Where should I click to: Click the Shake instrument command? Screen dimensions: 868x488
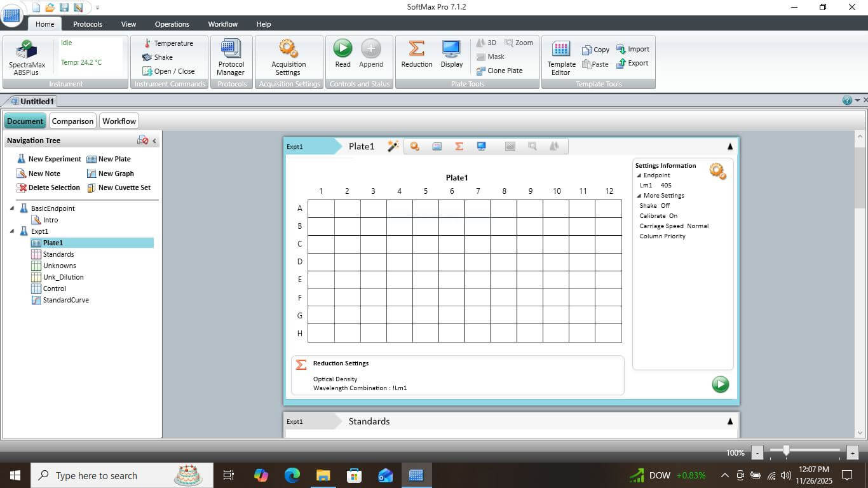pos(158,57)
